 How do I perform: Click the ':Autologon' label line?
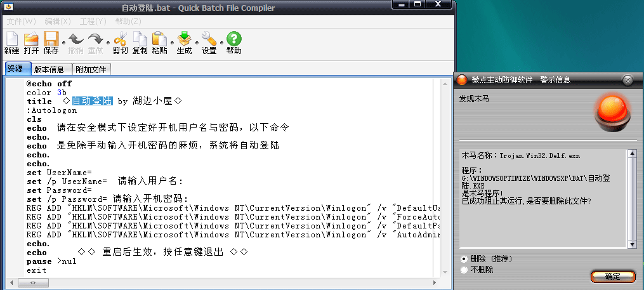tap(52, 110)
